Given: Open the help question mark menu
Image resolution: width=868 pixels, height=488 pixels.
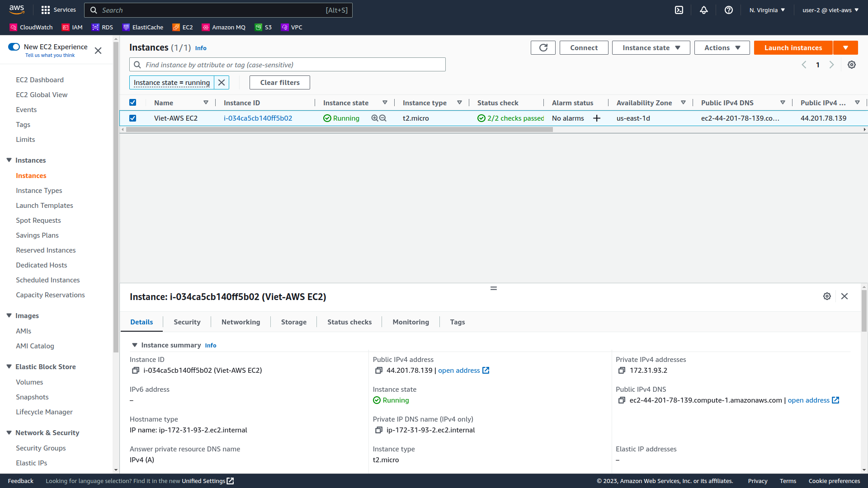Looking at the screenshot, I should (x=729, y=10).
